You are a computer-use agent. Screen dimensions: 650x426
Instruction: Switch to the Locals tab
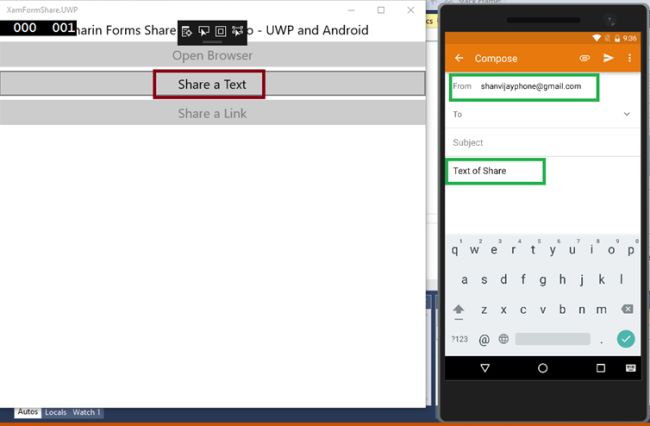56,412
